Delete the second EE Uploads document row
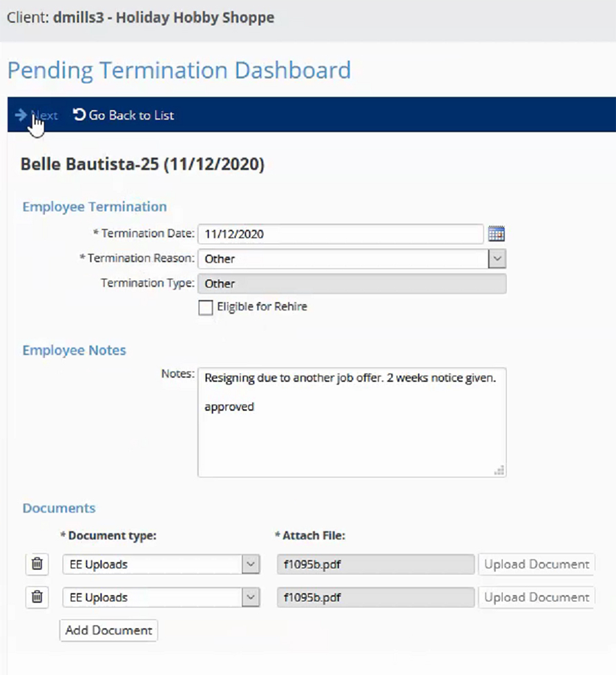This screenshot has width=616, height=675. pyautogui.click(x=37, y=598)
